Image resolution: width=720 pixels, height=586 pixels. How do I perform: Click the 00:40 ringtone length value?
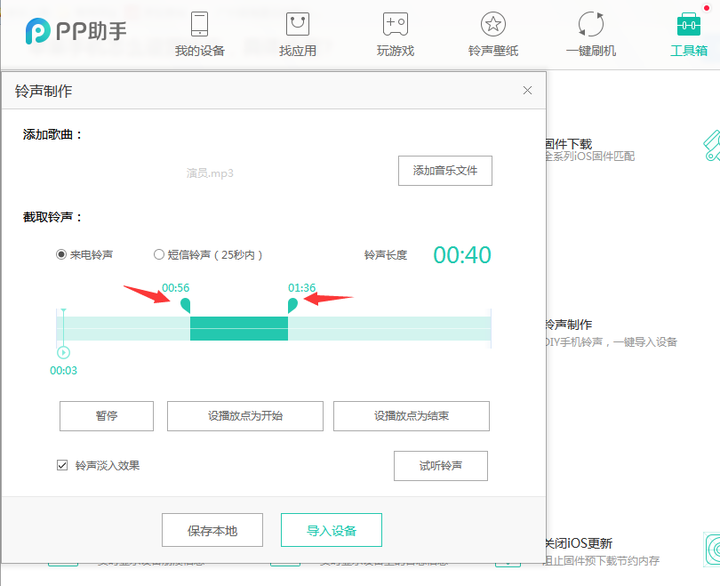point(462,255)
